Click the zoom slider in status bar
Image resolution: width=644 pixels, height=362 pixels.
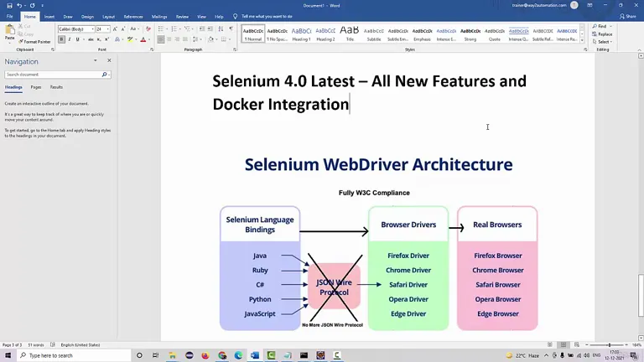[609, 344]
